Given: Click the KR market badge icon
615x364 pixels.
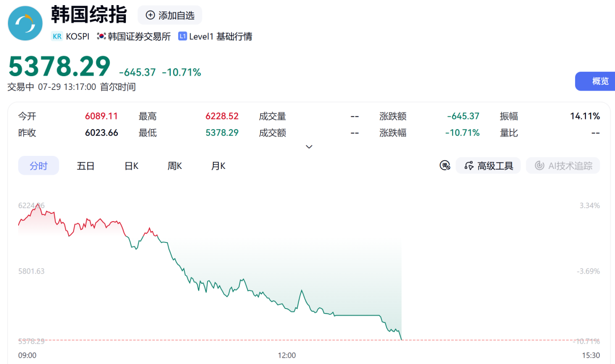Looking at the screenshot, I should [x=57, y=36].
